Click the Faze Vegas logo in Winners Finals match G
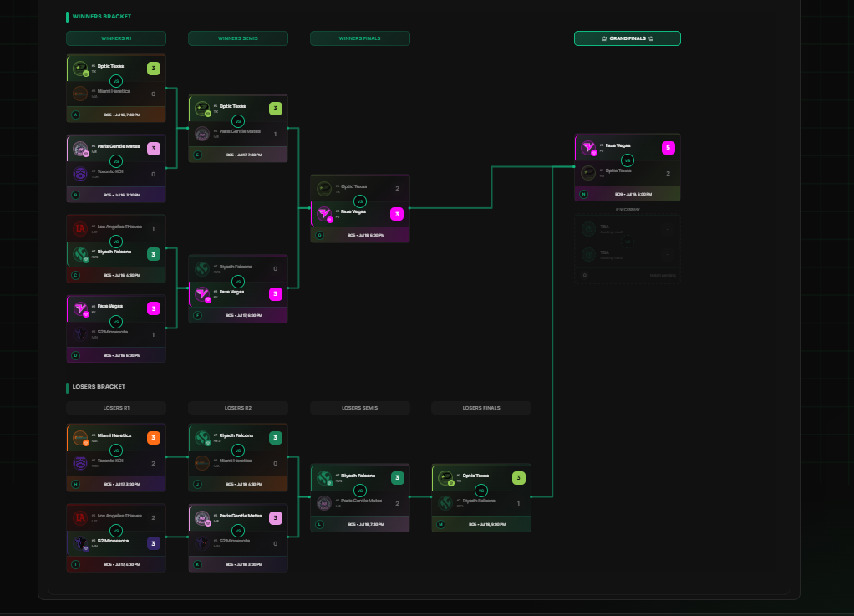The image size is (854, 616). tap(324, 214)
